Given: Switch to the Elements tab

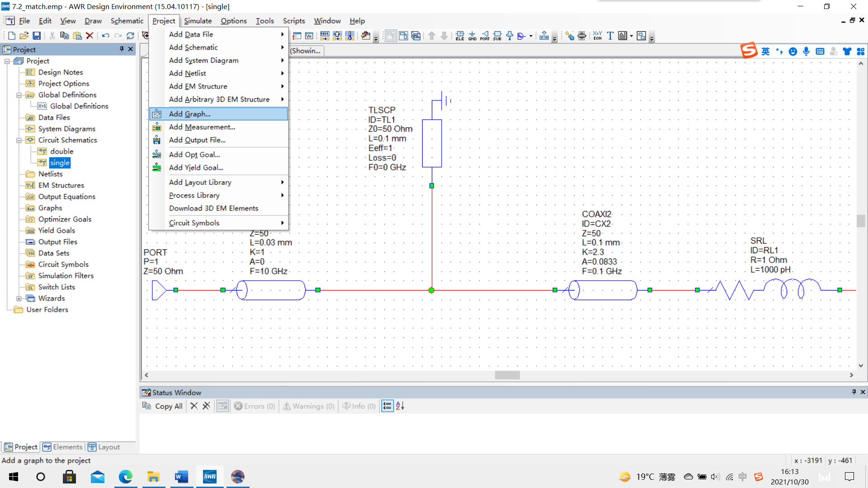Looking at the screenshot, I should click(63, 447).
